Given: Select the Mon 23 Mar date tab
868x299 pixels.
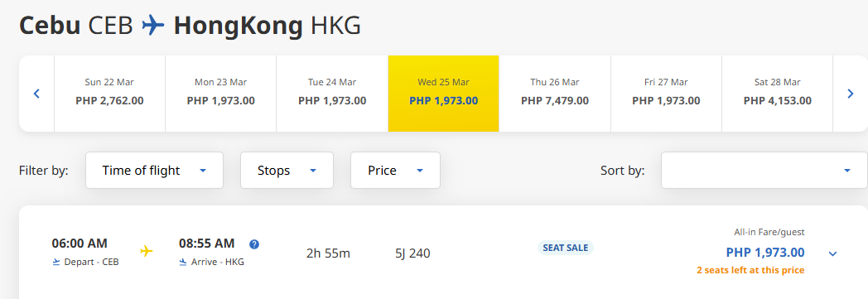Looking at the screenshot, I should coord(221,94).
